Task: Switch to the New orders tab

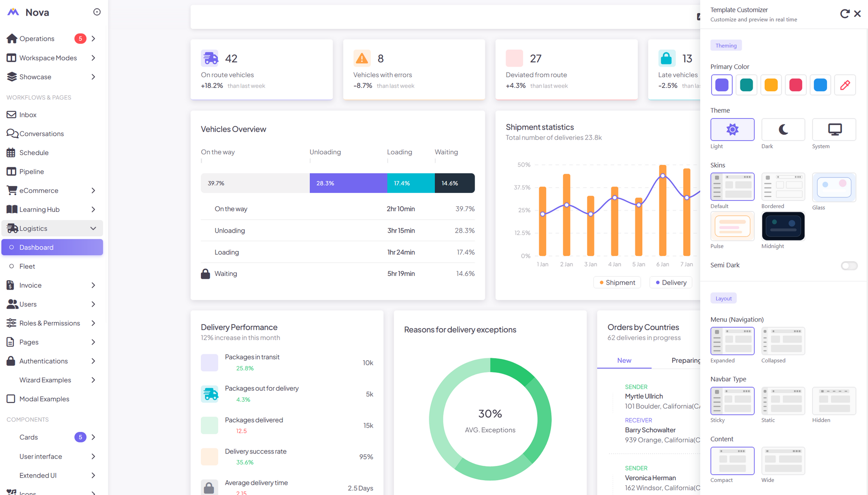Action: coord(624,360)
